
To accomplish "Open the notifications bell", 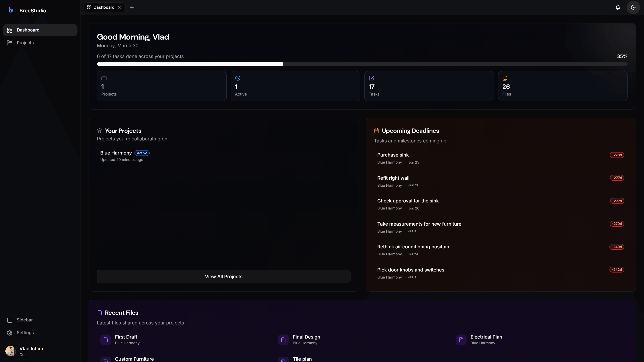I will 618,7.
